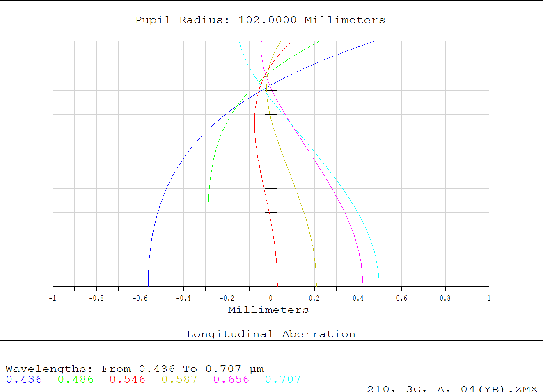Click the Wavelengths: From 0.436 To 0.707 text
The width and height of the screenshot is (543, 392).
click(x=135, y=369)
